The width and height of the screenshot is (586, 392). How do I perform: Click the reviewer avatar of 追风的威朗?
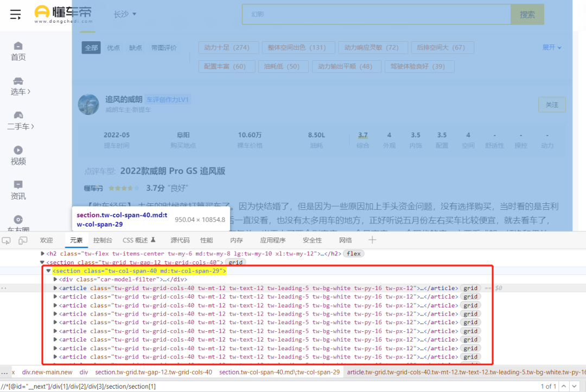pos(88,104)
